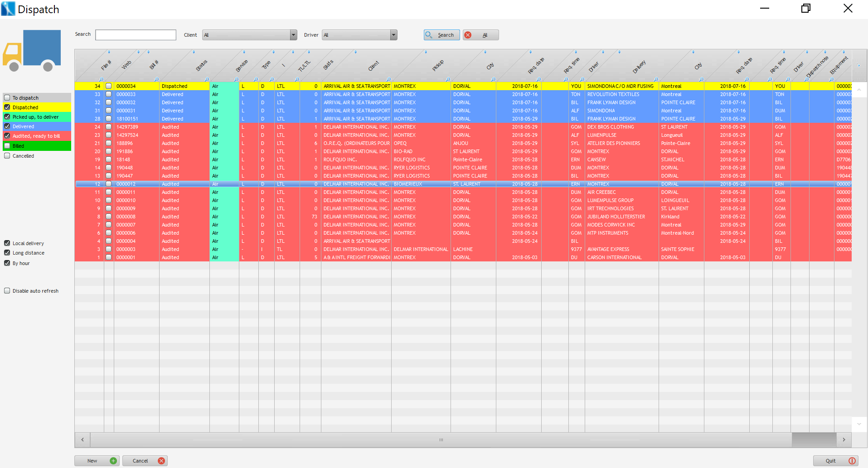
Task: Open the Status column filter magnifier
Action: [207, 80]
